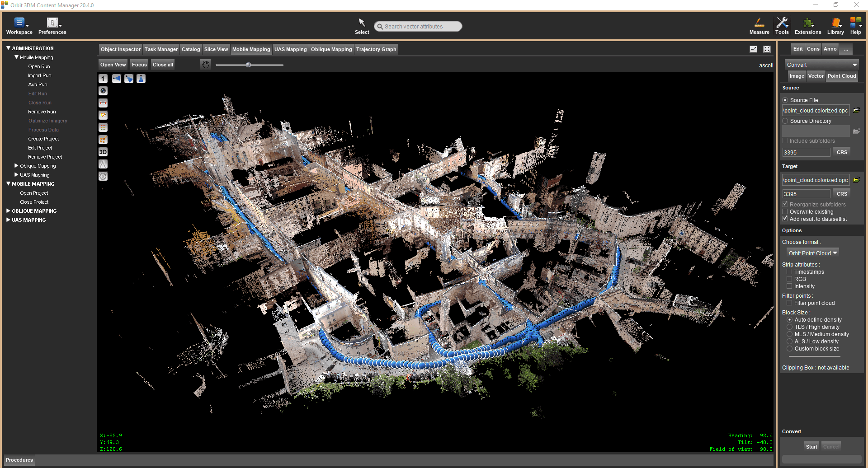Open the Measure tool

(759, 26)
